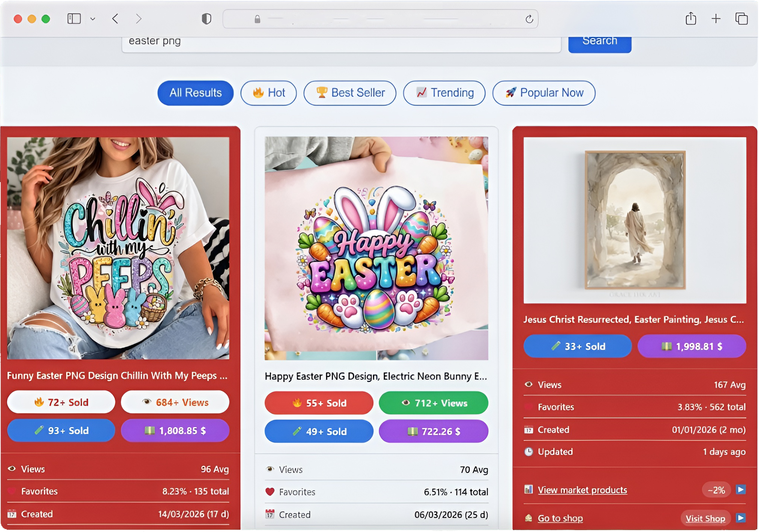Click the arrow beside Visit Shop

pos(741,518)
